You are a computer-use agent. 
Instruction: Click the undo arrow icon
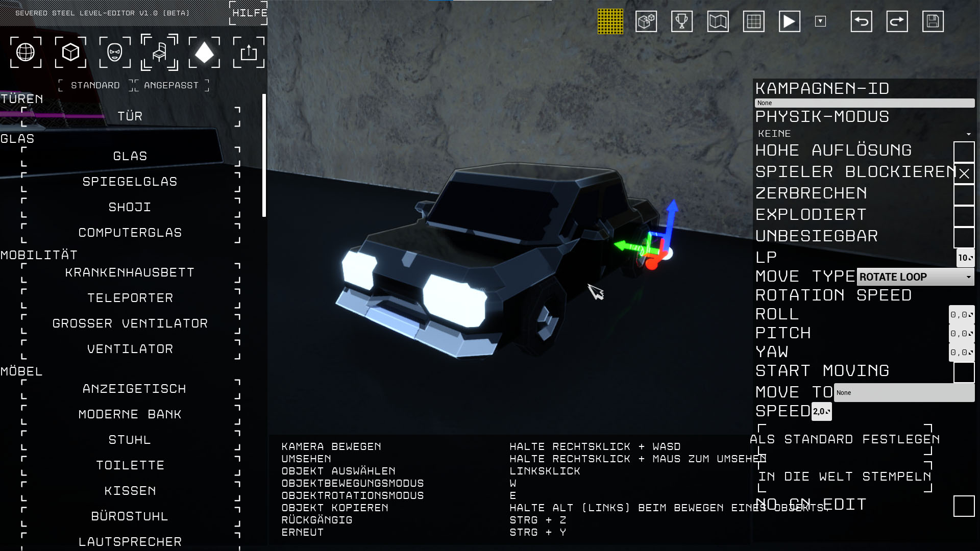pyautogui.click(x=861, y=21)
